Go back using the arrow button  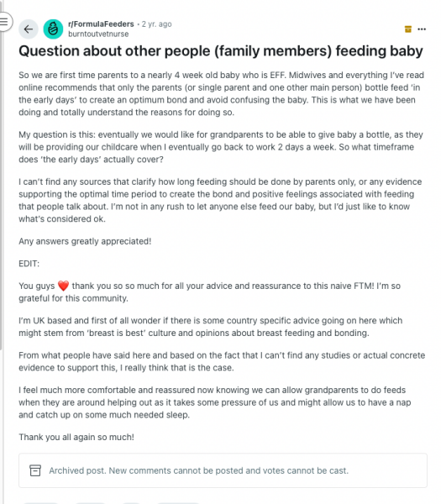click(x=29, y=29)
